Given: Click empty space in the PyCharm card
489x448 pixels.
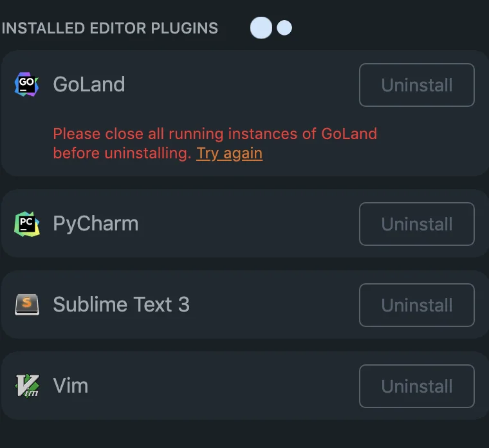Looking at the screenshot, I should pyautogui.click(x=250, y=224).
